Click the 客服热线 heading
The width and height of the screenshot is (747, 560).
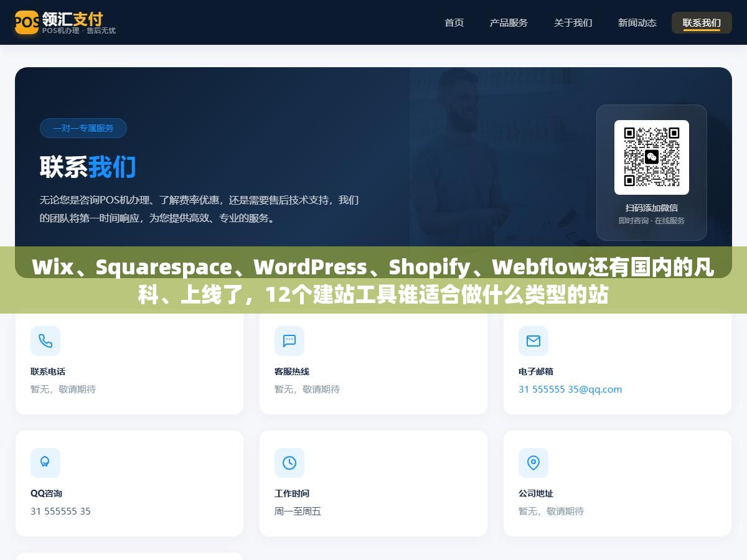(292, 371)
